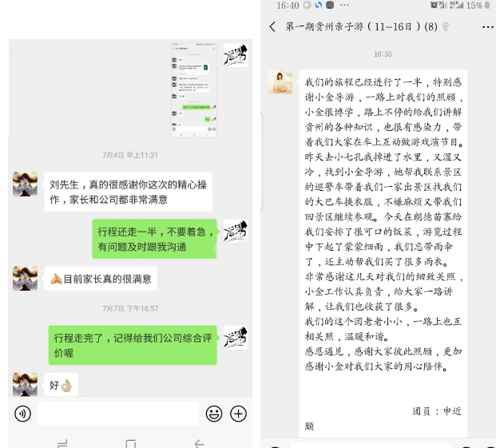The width and height of the screenshot is (496, 448).
Task: Open the three-dots chat menu
Action: pyautogui.click(x=488, y=27)
